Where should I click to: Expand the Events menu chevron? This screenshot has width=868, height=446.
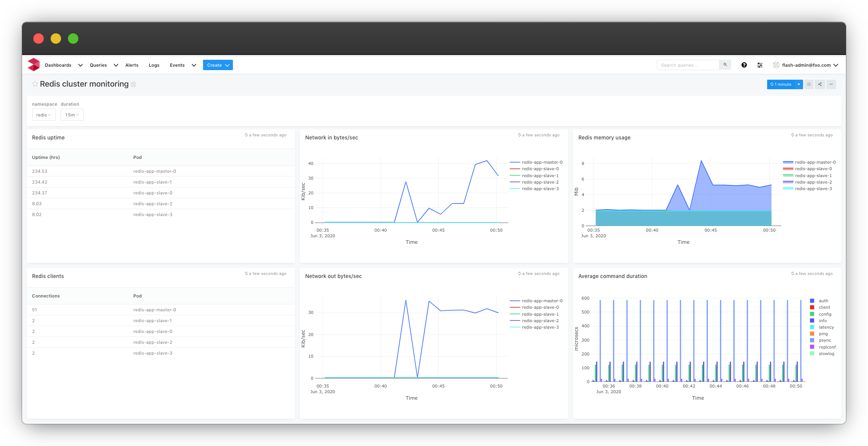(x=194, y=65)
